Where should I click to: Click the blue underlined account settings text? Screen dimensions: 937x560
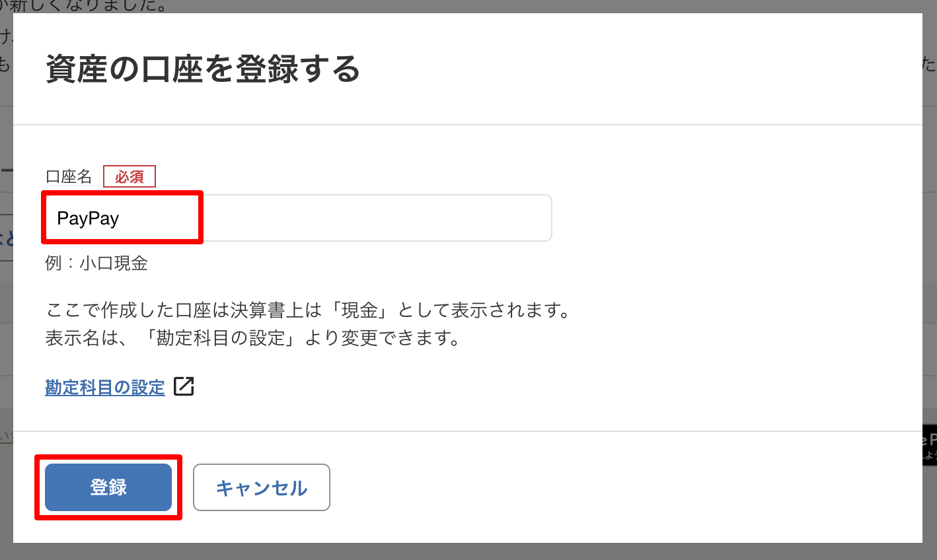[x=105, y=388]
